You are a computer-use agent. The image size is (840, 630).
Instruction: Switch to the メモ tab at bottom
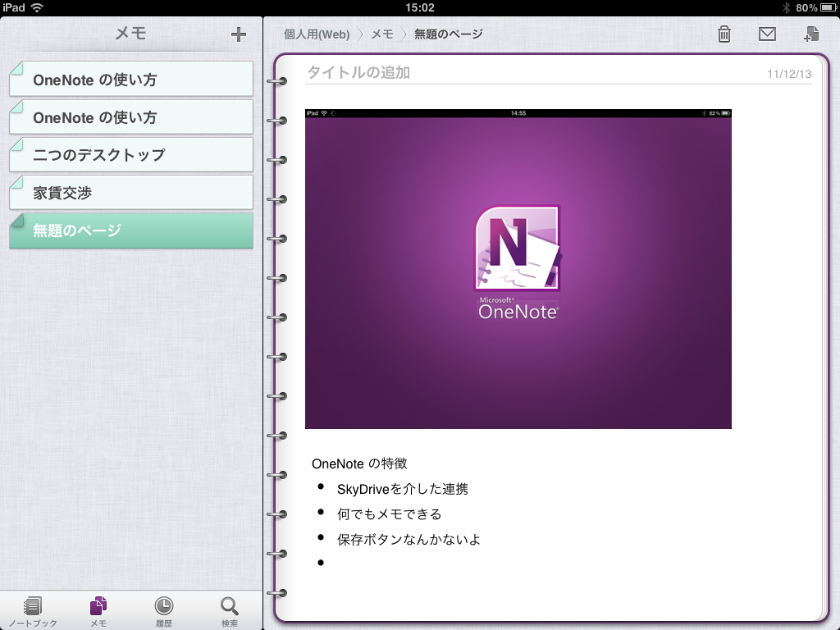pos(98,612)
